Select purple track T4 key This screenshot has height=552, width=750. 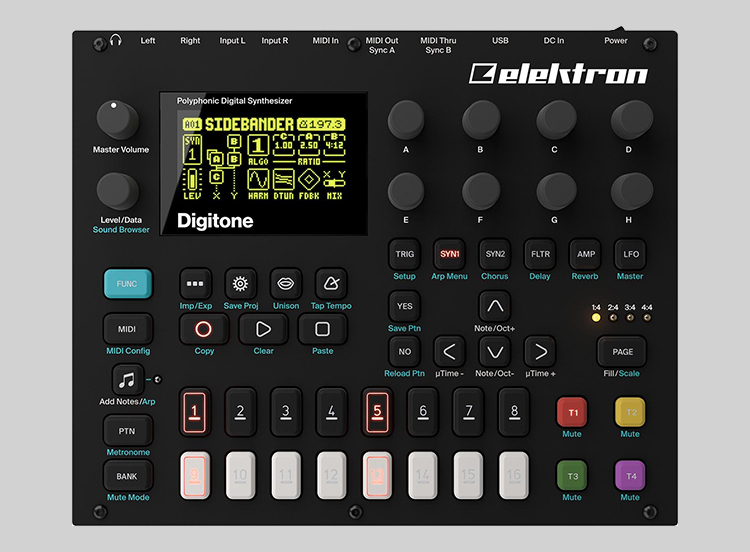point(630,475)
